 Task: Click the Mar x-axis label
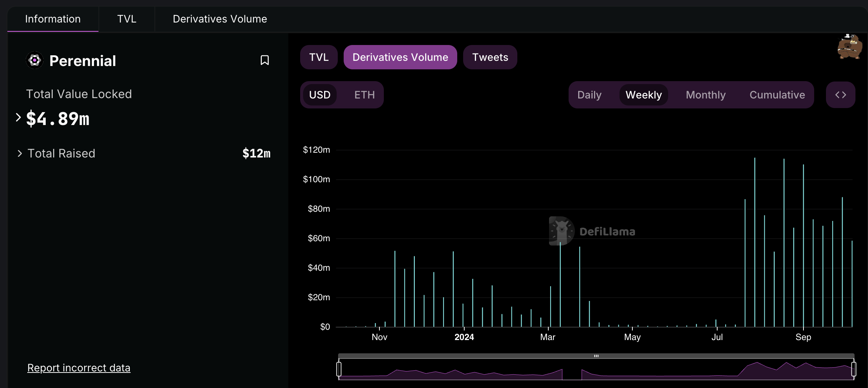(548, 337)
